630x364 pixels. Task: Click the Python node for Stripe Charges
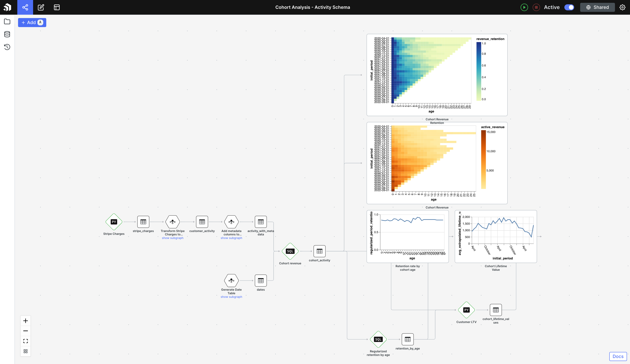tap(114, 221)
